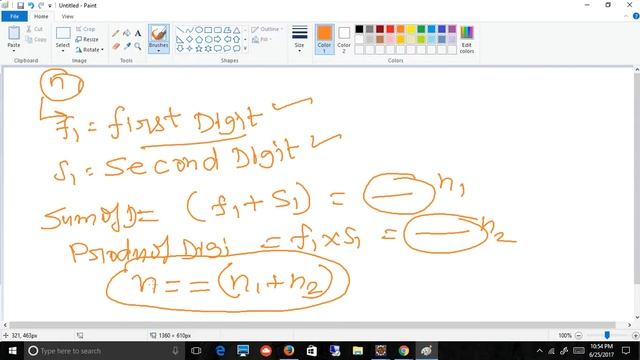Open the Select dropdown arrow
This screenshot has height=360, width=640.
[x=63, y=51]
